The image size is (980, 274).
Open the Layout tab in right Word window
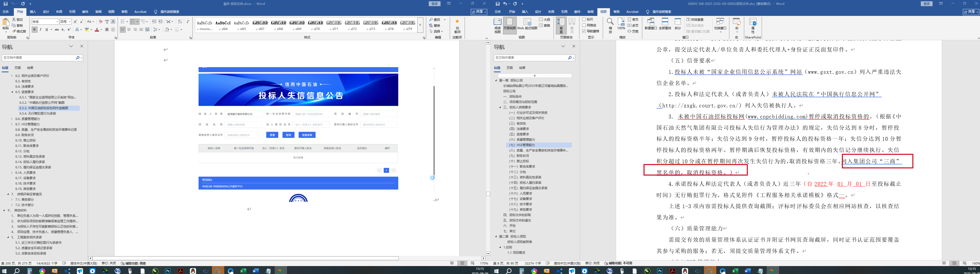click(x=551, y=12)
